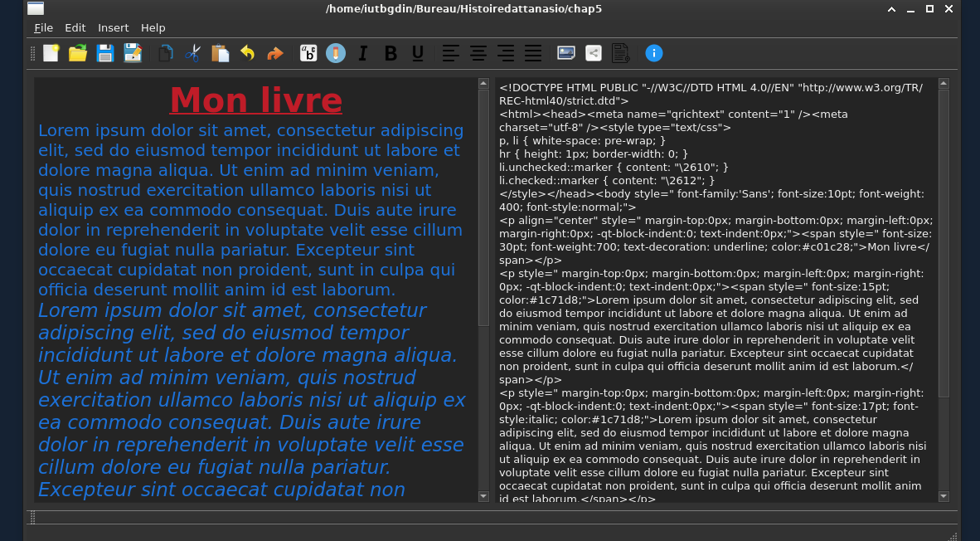Screen dimensions: 980x541
Task: Click the share icon in toolbar
Action: pyautogui.click(x=594, y=53)
